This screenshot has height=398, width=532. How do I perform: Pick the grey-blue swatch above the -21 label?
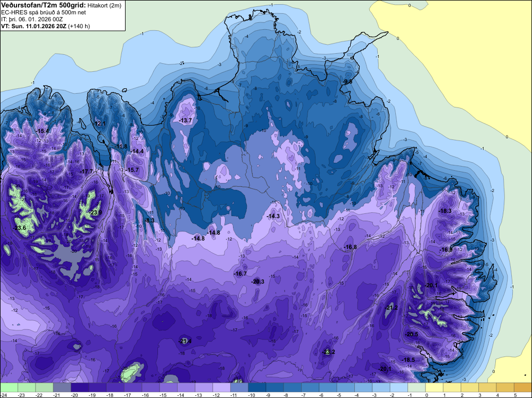point(62,387)
